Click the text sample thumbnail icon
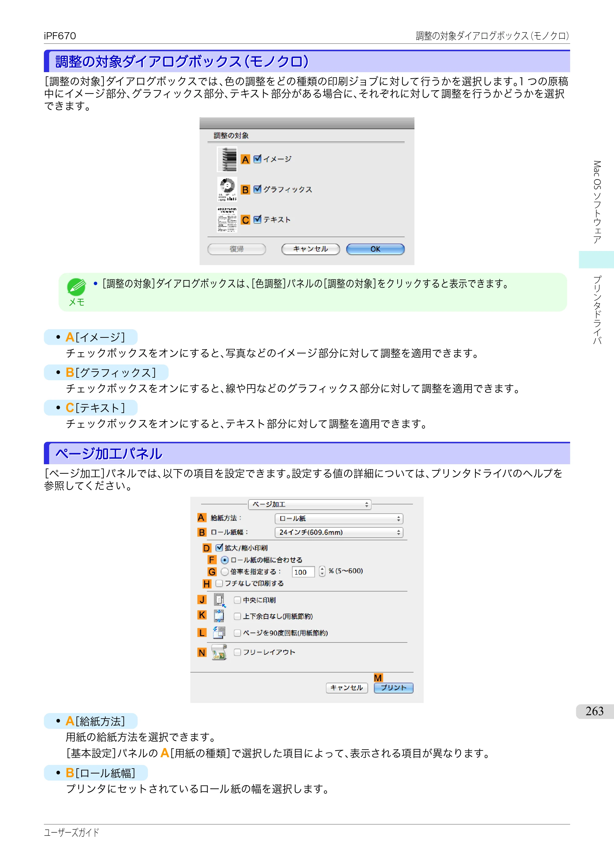Screen dimensions: 614x868 click(227, 220)
